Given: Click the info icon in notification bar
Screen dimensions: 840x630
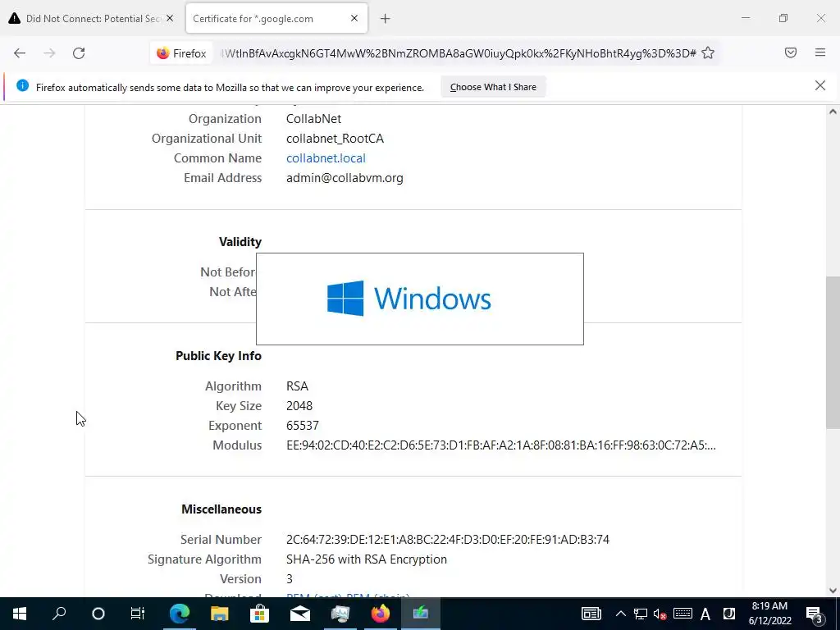Looking at the screenshot, I should [x=22, y=85].
